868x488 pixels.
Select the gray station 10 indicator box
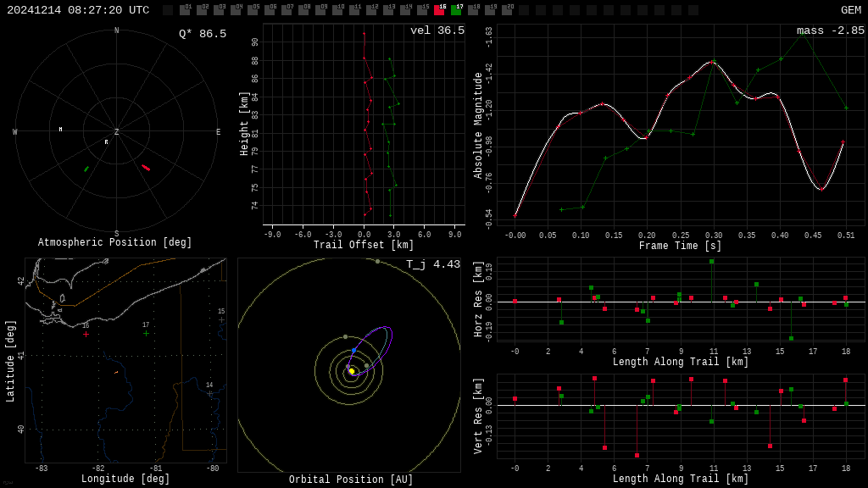click(x=337, y=10)
